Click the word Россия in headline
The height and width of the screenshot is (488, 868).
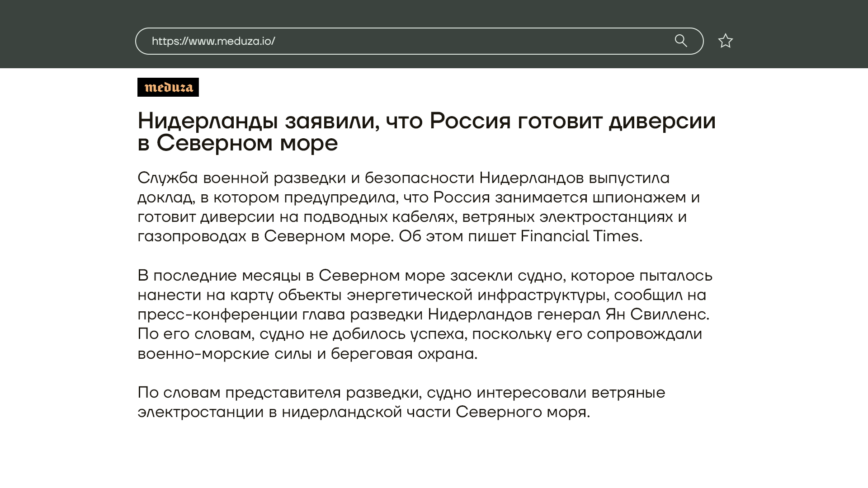pyautogui.click(x=470, y=121)
